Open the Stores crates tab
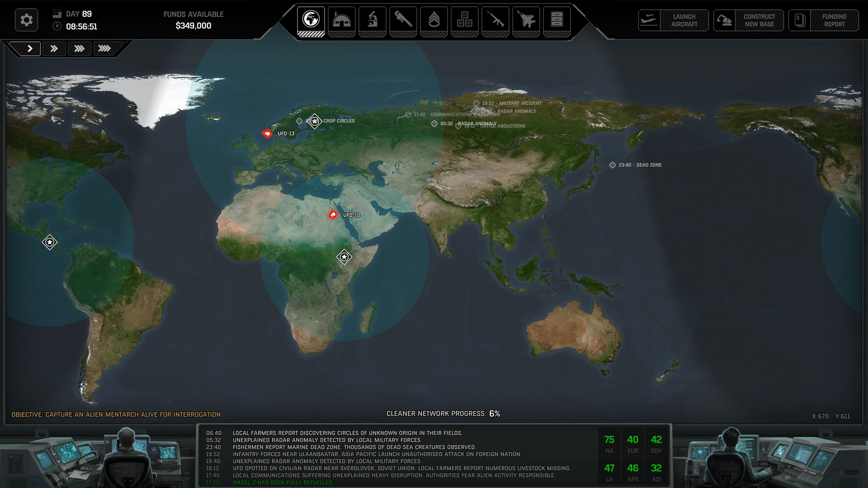Image resolution: width=868 pixels, height=488 pixels. coord(465,21)
